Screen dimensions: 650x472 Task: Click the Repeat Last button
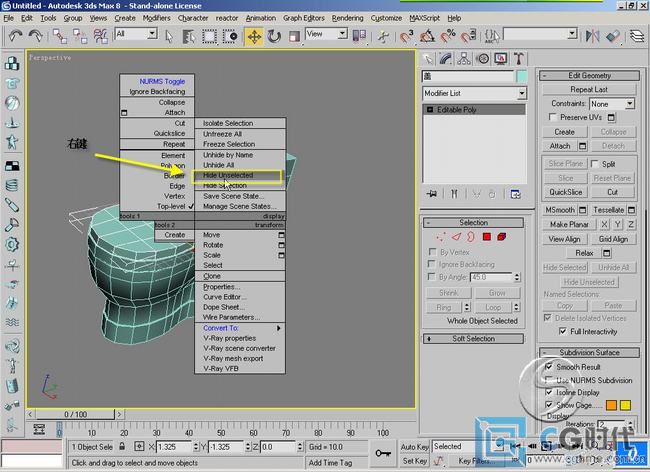(x=589, y=90)
